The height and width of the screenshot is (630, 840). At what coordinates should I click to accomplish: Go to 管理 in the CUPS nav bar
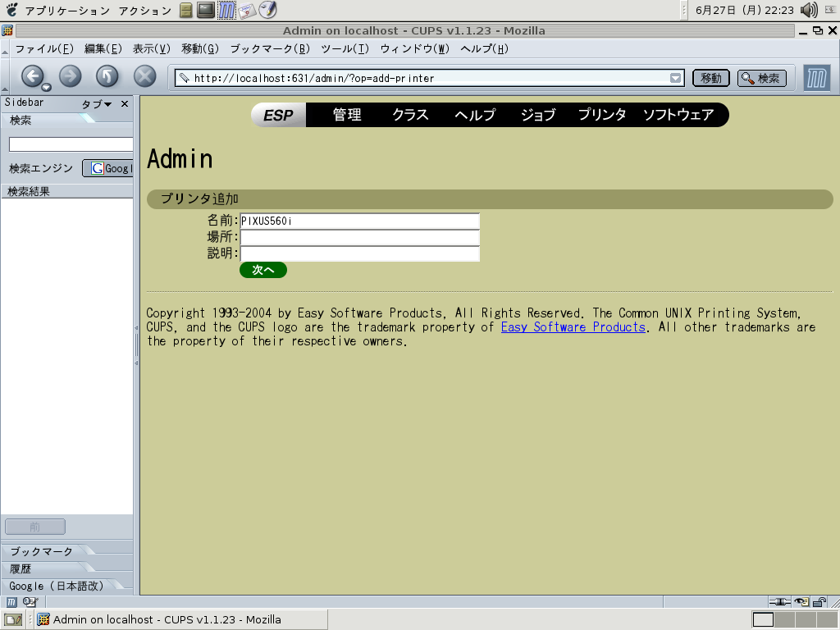[347, 115]
